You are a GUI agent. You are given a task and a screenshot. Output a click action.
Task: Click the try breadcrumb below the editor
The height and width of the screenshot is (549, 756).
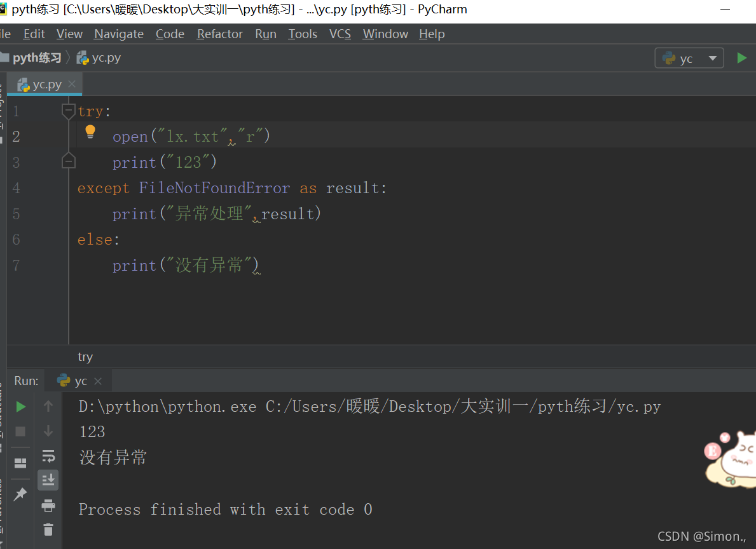(x=85, y=357)
